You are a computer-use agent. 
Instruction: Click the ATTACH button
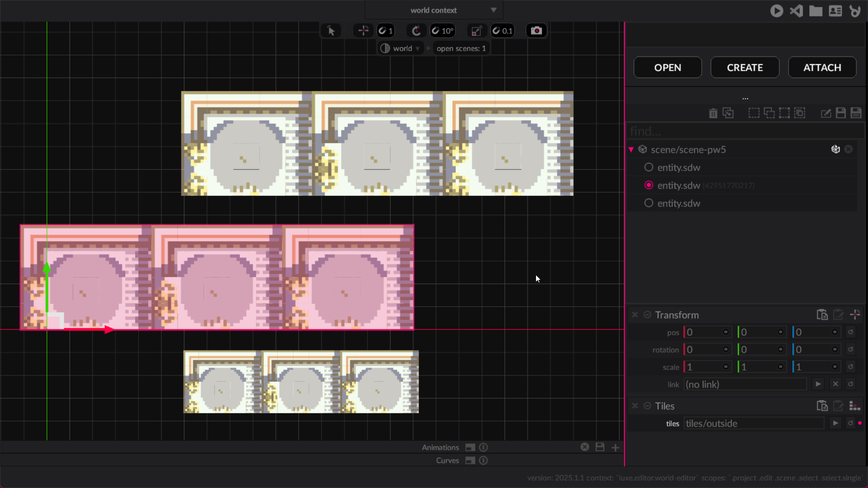click(x=822, y=68)
